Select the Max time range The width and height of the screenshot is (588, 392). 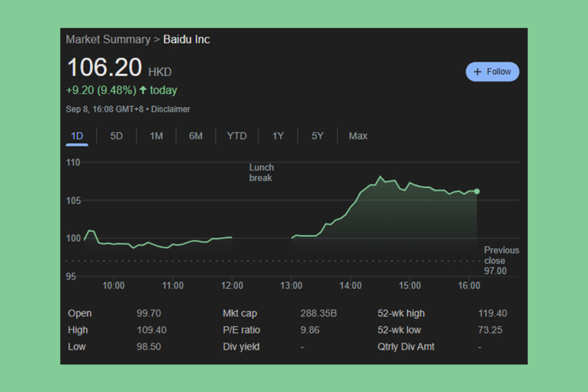(358, 136)
